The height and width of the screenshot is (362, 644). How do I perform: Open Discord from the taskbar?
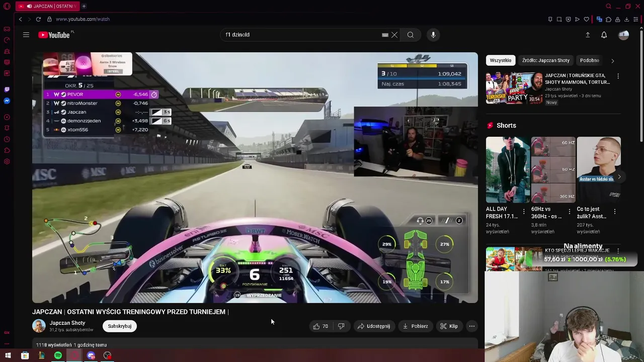(x=91, y=356)
